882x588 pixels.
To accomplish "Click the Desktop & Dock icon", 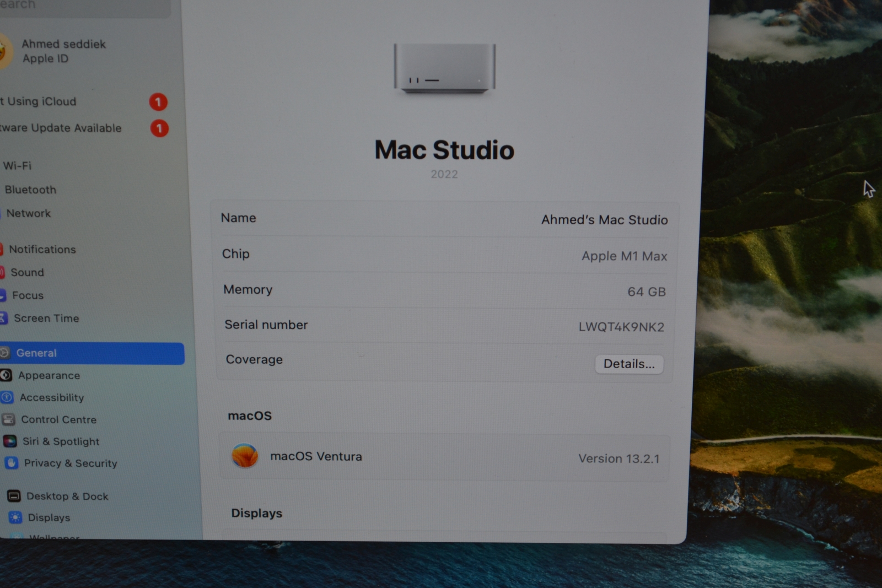I will (14, 496).
